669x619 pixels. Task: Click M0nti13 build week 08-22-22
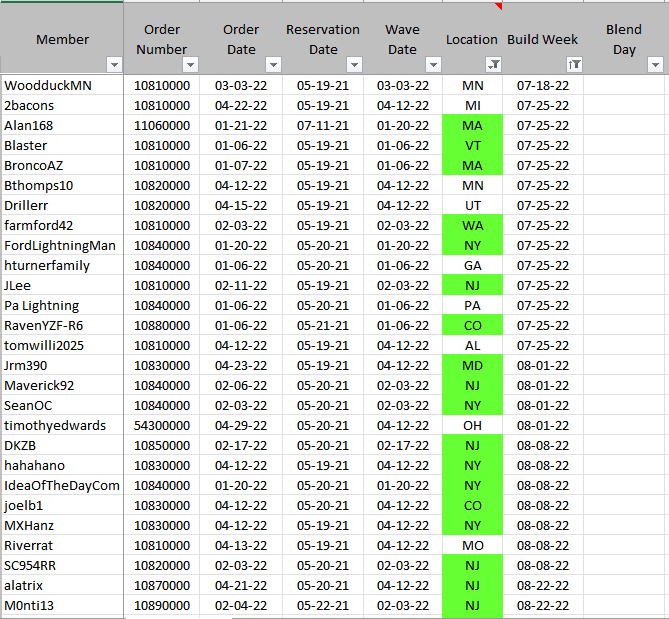[x=542, y=606]
